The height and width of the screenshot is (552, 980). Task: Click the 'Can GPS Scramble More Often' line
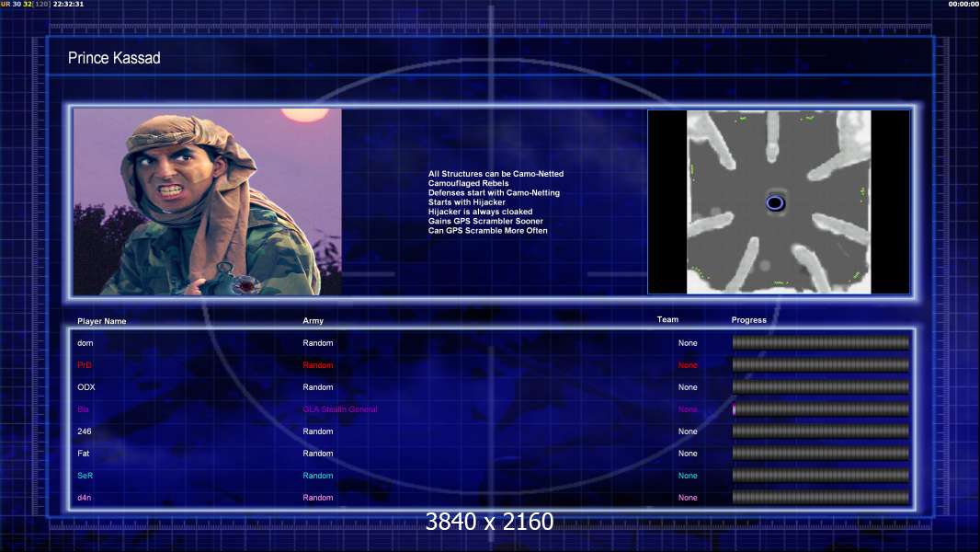487,230
